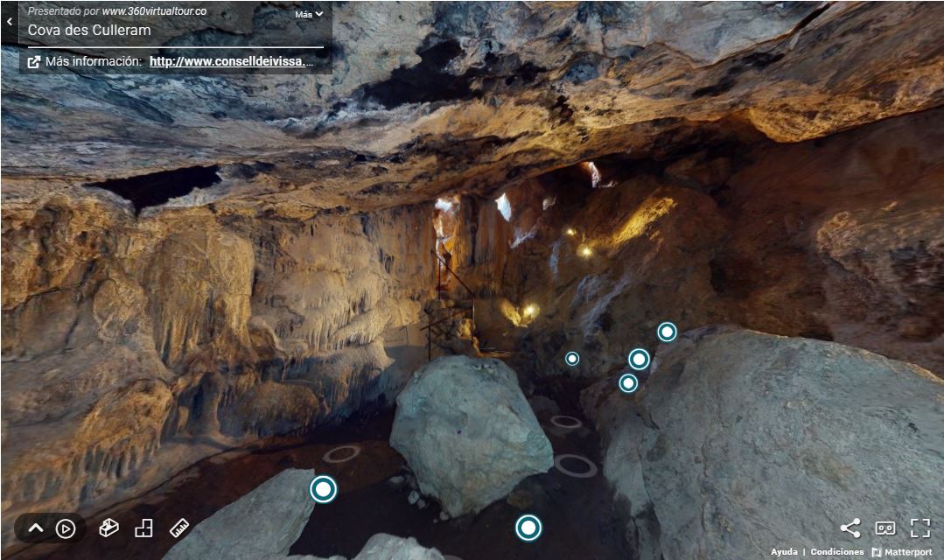Expand the Más dropdown
The height and width of the screenshot is (560, 944).
pos(309,14)
